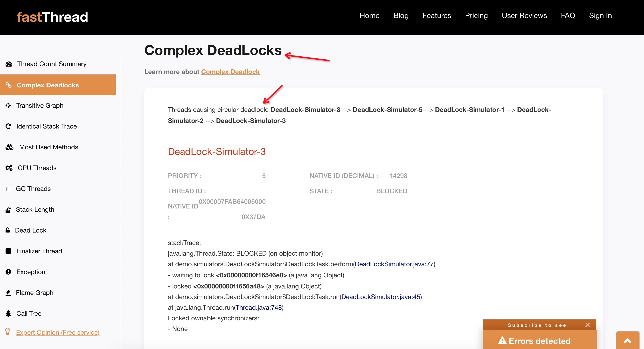644x349 pixels.
Task: Jump to CPU Threads section
Action: pos(37,168)
